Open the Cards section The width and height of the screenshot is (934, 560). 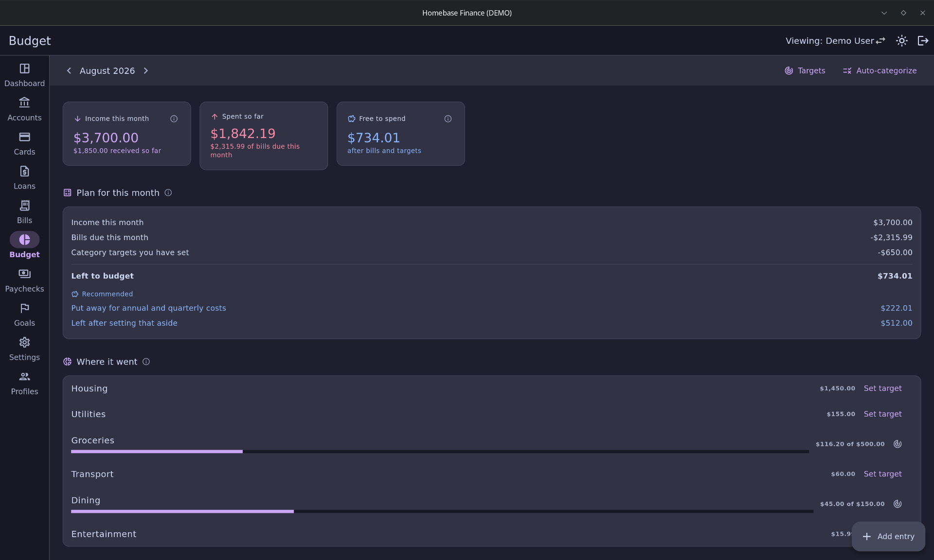(24, 143)
